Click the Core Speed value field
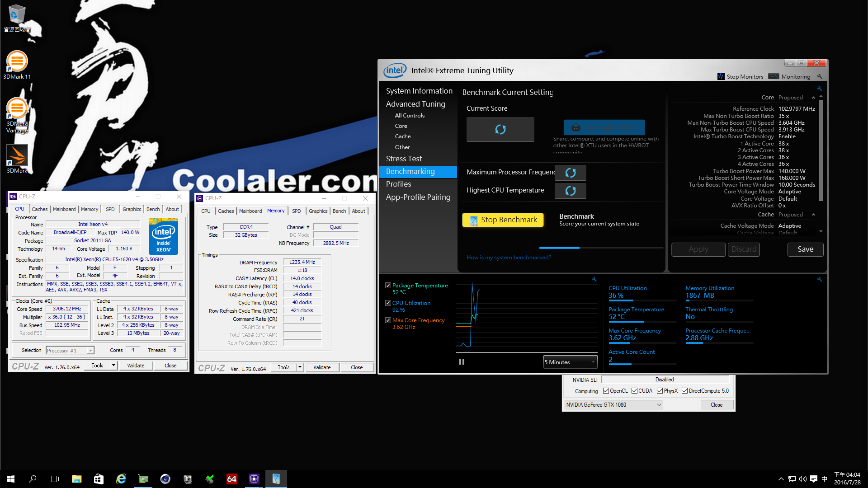The width and height of the screenshot is (868, 488). pyautogui.click(x=67, y=309)
